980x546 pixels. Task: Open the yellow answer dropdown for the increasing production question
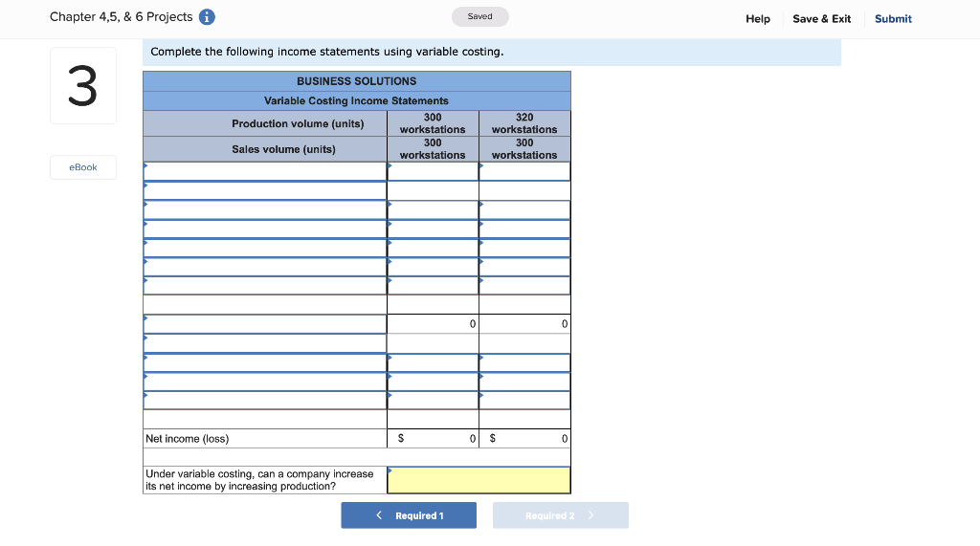pyautogui.click(x=479, y=480)
